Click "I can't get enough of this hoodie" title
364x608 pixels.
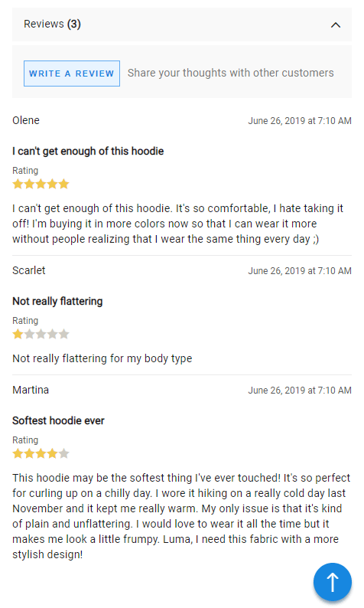[x=88, y=151]
